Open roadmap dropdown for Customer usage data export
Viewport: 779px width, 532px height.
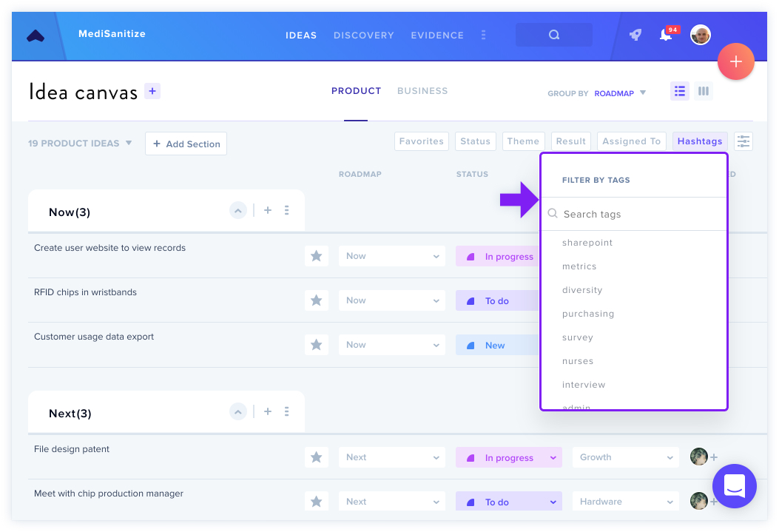click(x=392, y=345)
